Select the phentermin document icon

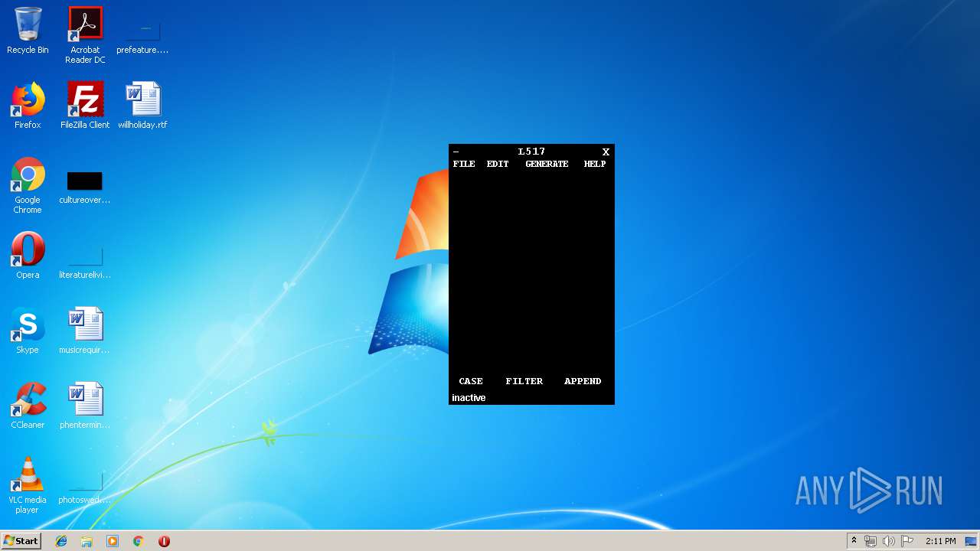coord(85,406)
